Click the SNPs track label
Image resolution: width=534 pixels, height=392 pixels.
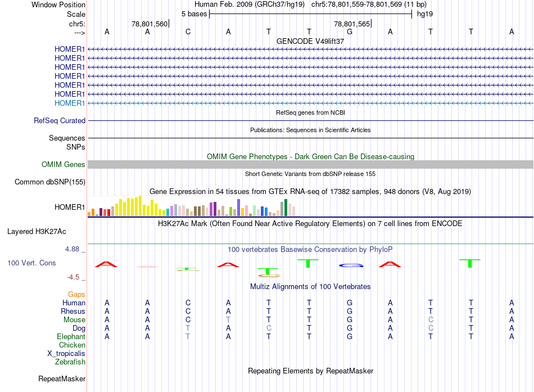tap(76, 147)
